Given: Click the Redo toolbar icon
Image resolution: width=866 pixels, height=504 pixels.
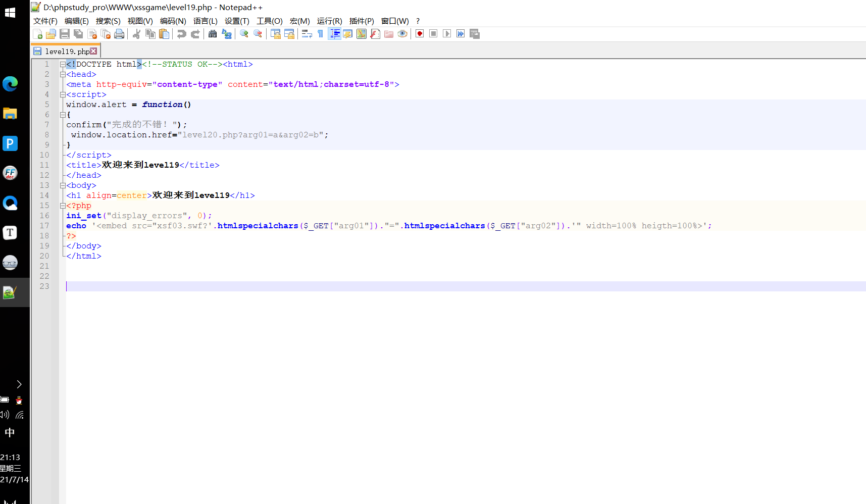Looking at the screenshot, I should 195,34.
